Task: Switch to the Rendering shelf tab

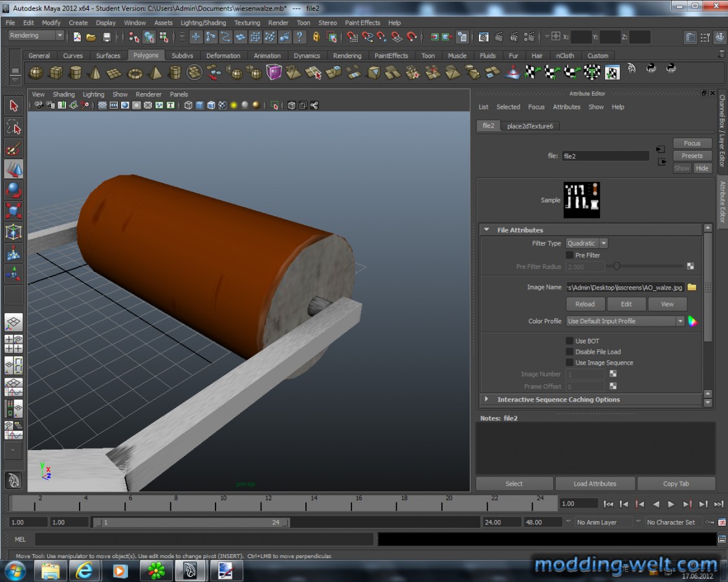Action: (x=347, y=55)
